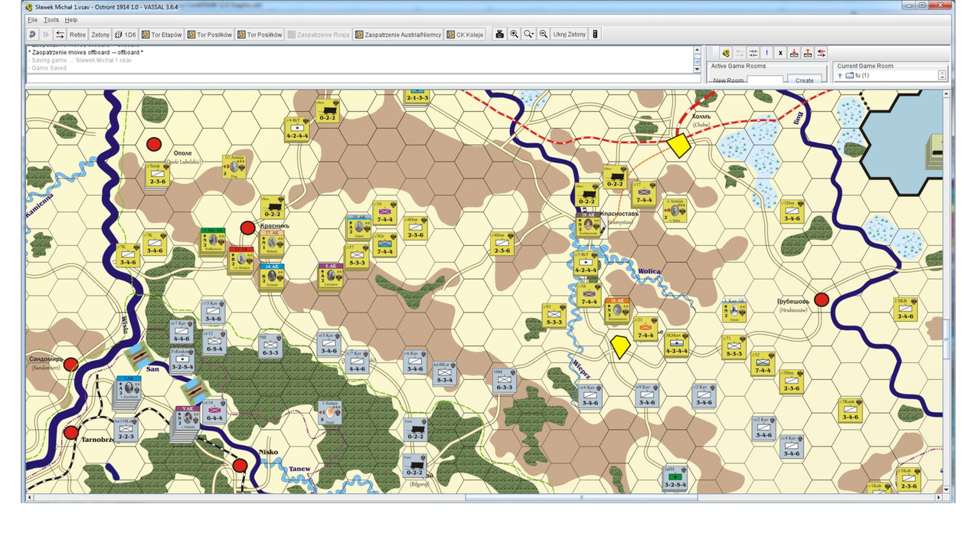Open the Zaopatrzenie Austria/Niemcy window
The width and height of the screenshot is (980, 550).
[x=398, y=34]
